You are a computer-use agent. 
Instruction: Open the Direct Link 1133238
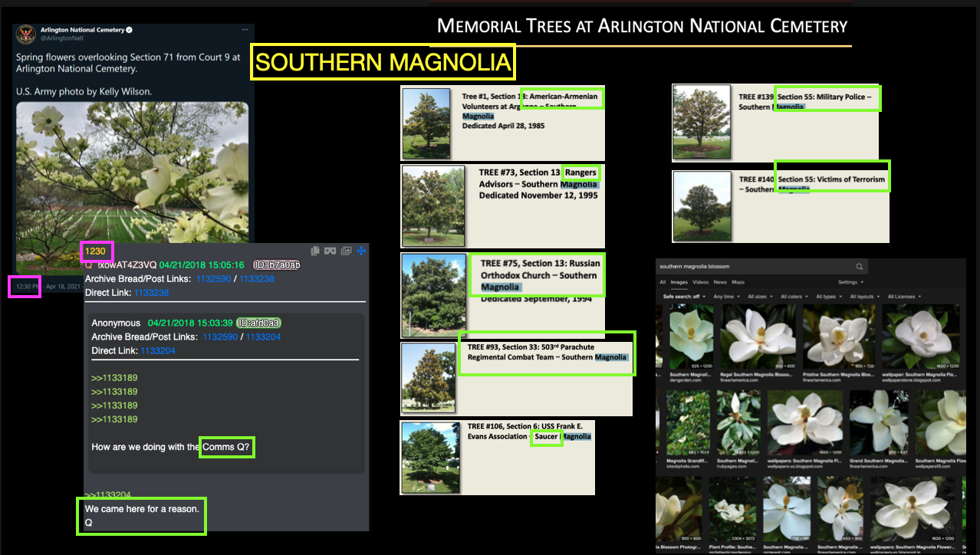click(152, 293)
